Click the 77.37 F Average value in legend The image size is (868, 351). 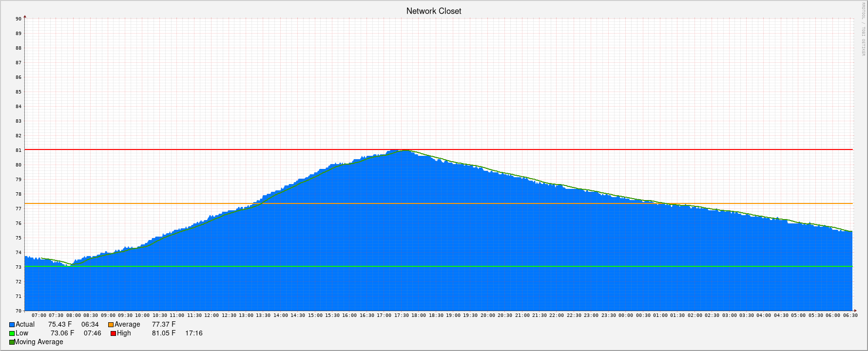(164, 325)
